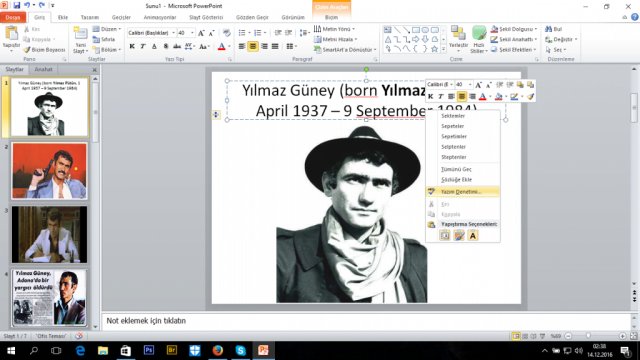Click the notes field Not eklemek için tıklatın
Image resolution: width=640 pixels, height=360 pixels.
click(x=366, y=321)
